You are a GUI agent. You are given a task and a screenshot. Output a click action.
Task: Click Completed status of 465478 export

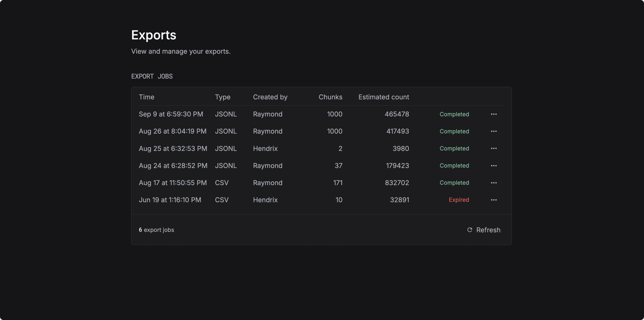(454, 114)
